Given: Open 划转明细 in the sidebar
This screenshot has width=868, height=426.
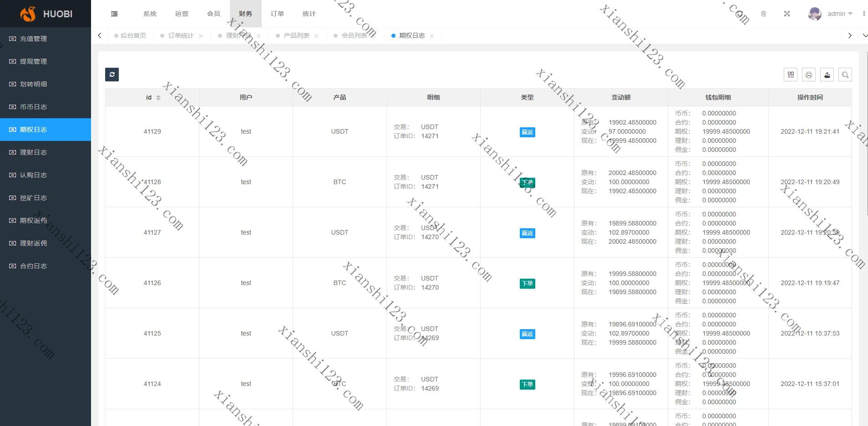Looking at the screenshot, I should coord(46,84).
